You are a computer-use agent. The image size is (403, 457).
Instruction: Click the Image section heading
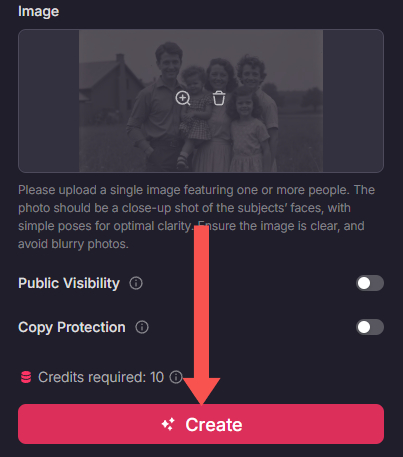click(x=39, y=11)
